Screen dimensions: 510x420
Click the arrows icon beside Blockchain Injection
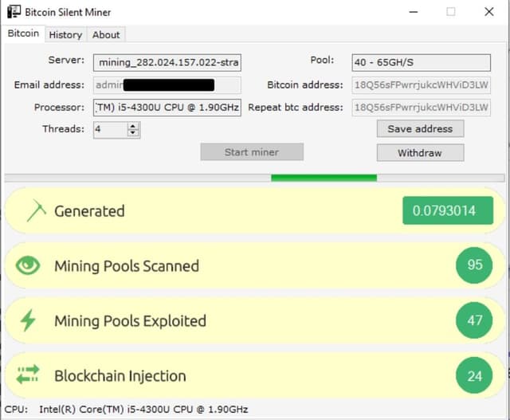pos(28,375)
